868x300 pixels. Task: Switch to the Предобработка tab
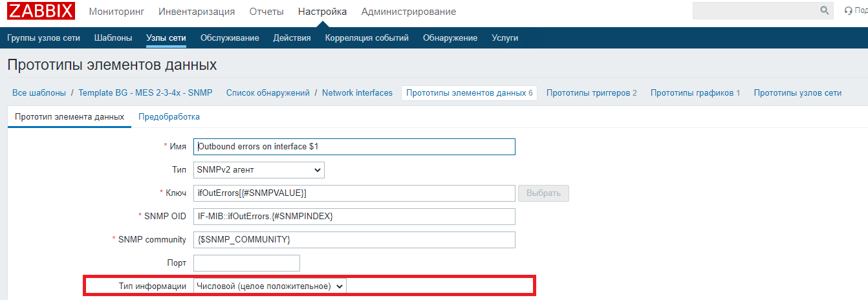tap(169, 117)
